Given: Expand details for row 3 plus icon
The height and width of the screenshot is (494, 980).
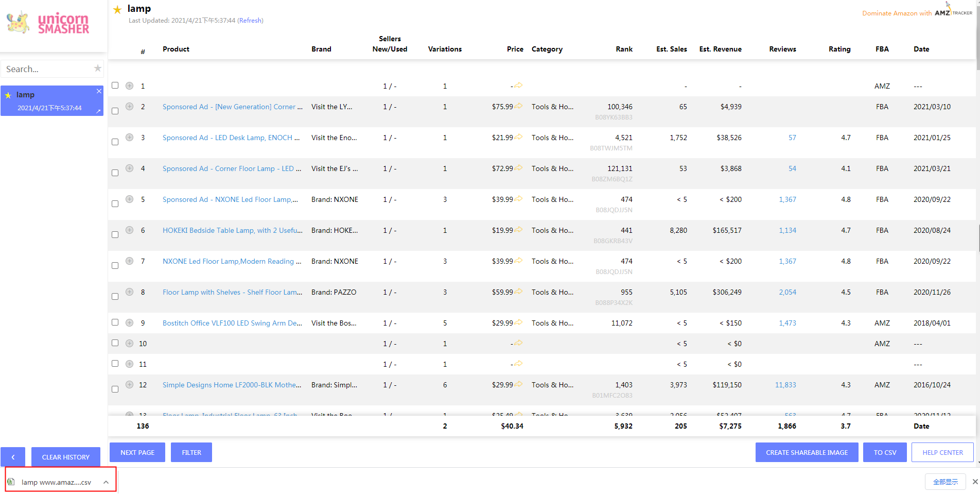Looking at the screenshot, I should click(x=130, y=138).
